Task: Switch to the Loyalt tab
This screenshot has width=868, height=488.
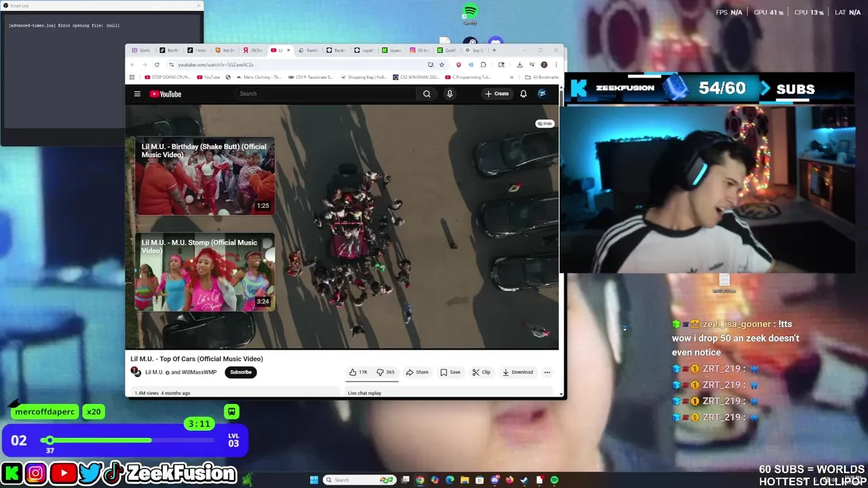Action: (x=363, y=50)
